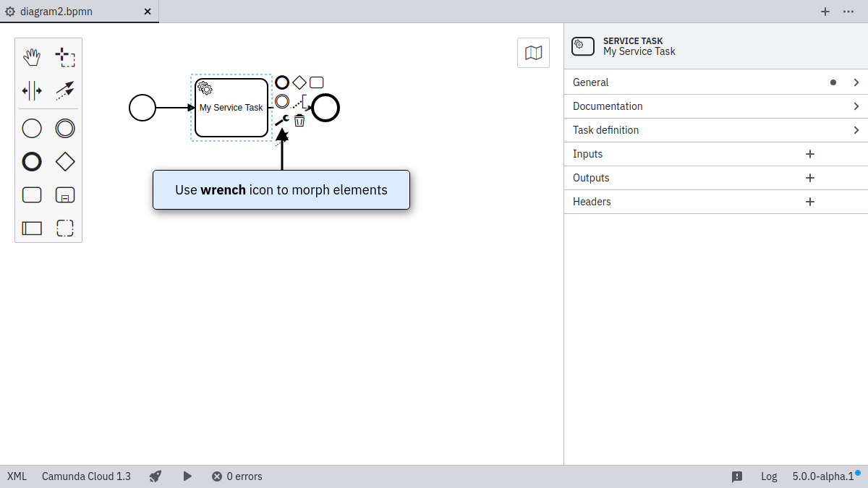Click the wrench icon to morph the task

point(281,120)
